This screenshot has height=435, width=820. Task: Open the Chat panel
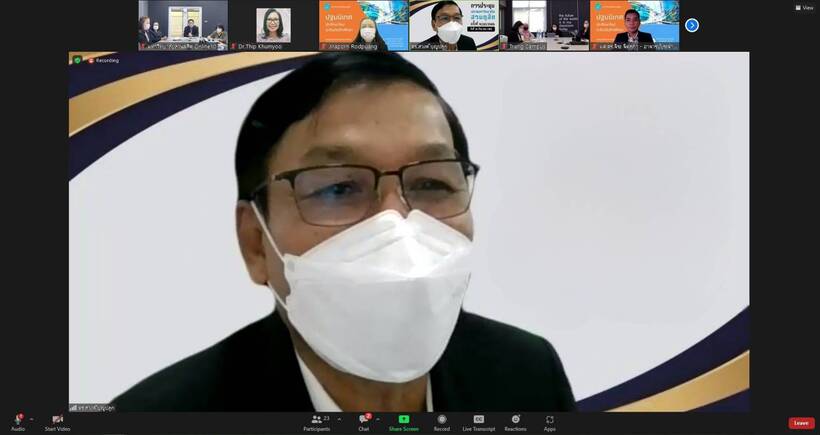click(364, 422)
